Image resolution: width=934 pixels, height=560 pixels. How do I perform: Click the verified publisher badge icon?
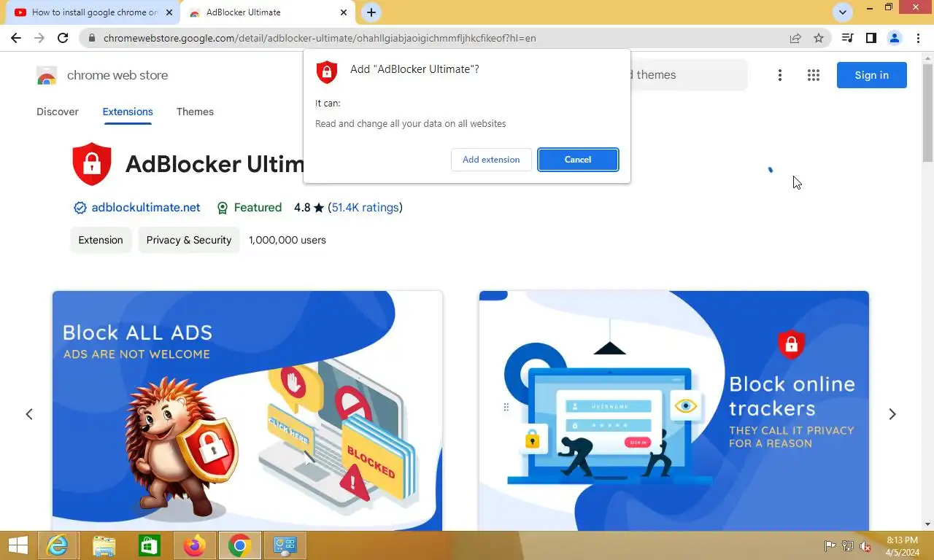point(80,208)
